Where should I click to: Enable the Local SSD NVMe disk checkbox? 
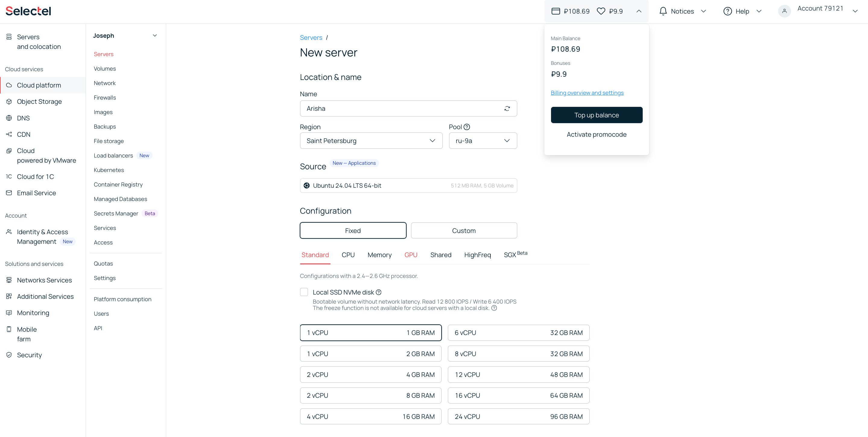[304, 292]
